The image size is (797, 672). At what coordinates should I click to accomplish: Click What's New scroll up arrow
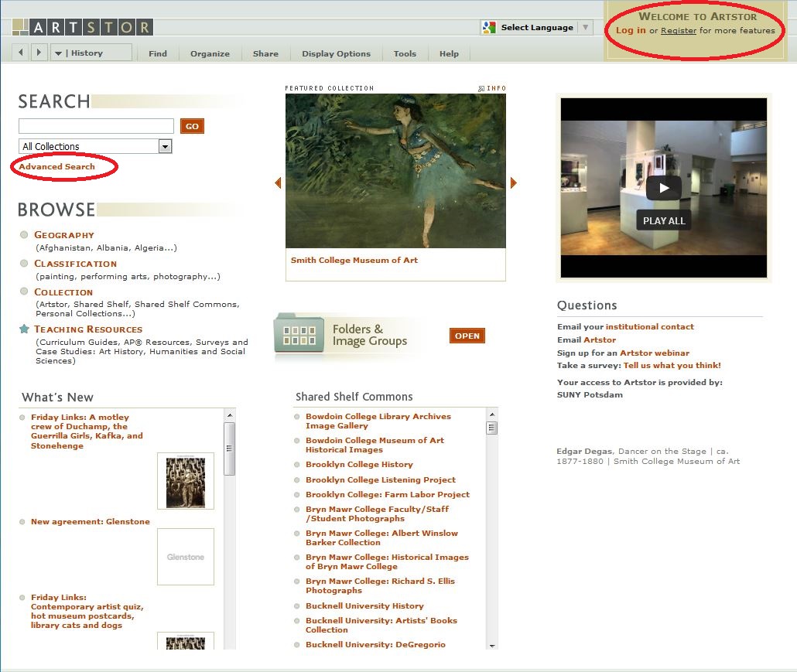(230, 415)
